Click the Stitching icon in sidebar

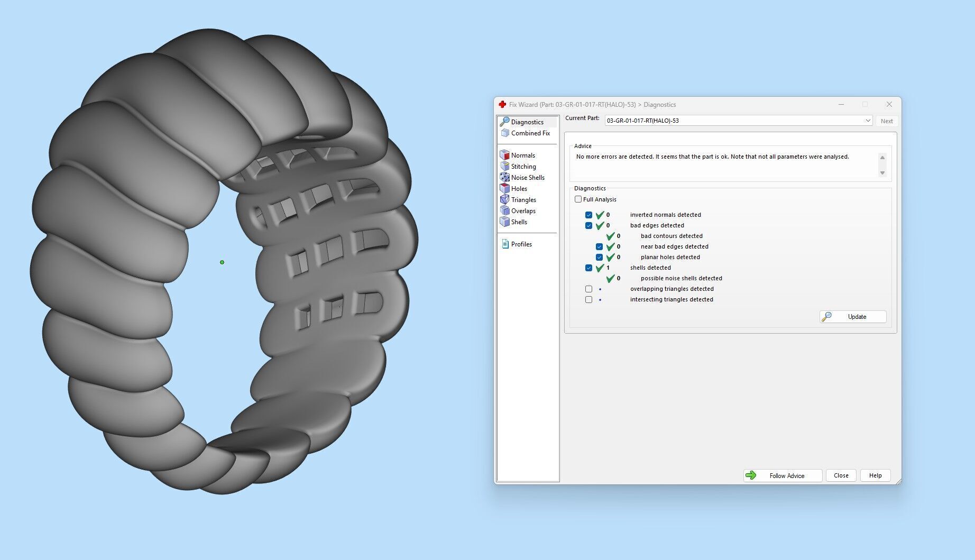pos(505,167)
